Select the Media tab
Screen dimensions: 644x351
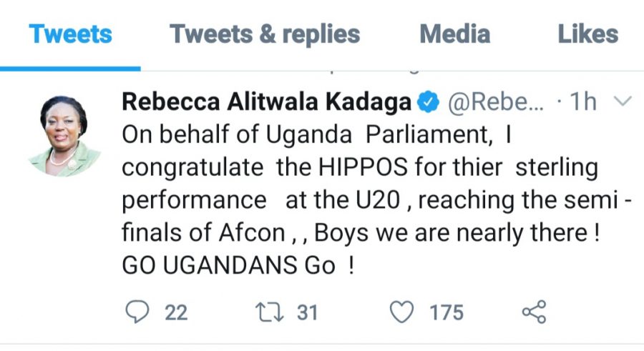point(454,34)
